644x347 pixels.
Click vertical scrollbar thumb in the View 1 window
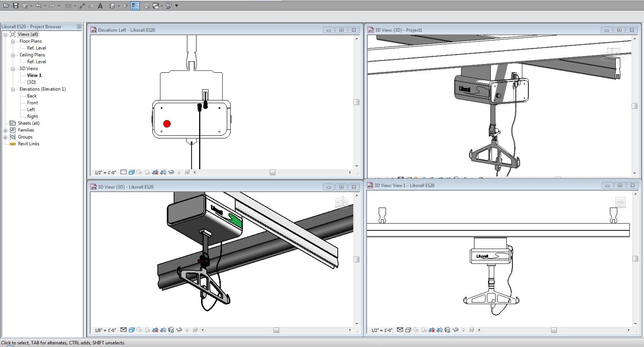point(635,259)
